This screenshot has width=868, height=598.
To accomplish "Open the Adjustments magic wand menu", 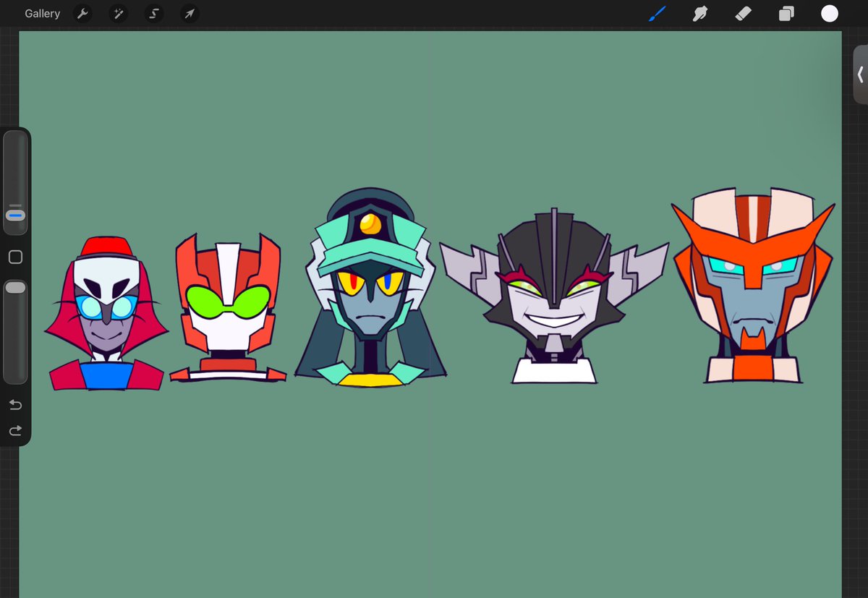I will 118,14.
